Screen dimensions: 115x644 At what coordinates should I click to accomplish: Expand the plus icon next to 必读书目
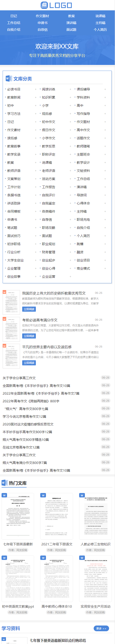pyautogui.click(x=35, y=89)
